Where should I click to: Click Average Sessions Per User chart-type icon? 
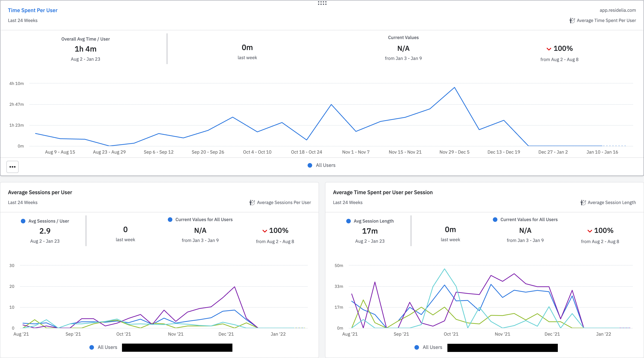click(252, 203)
